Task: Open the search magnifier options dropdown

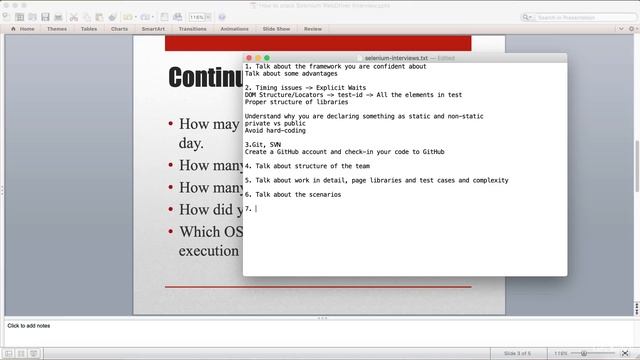Action: click(527, 18)
